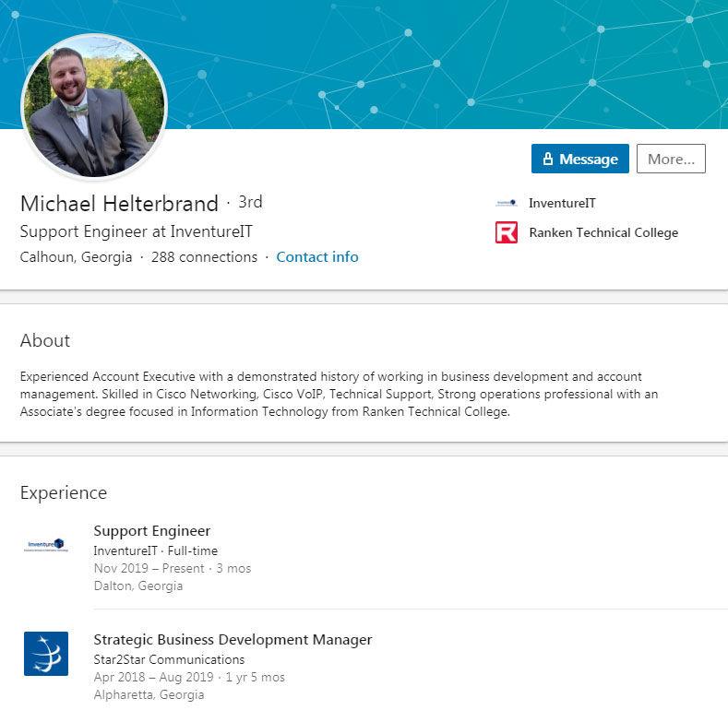Click the InventureIT company name in header
The image size is (728, 710).
click(x=562, y=203)
